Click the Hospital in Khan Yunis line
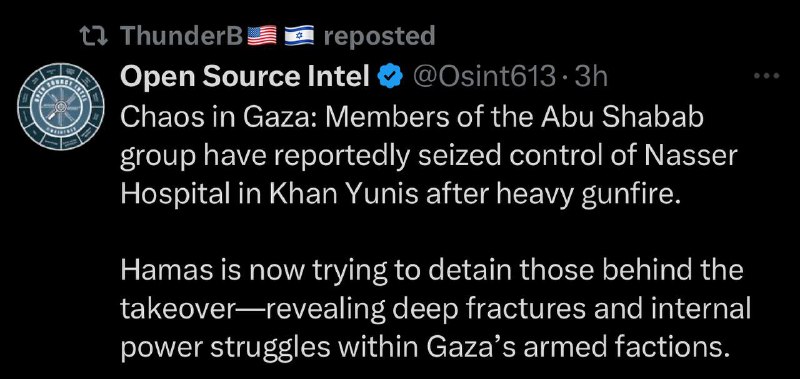Viewport: 800px width, 379px height. (402, 196)
